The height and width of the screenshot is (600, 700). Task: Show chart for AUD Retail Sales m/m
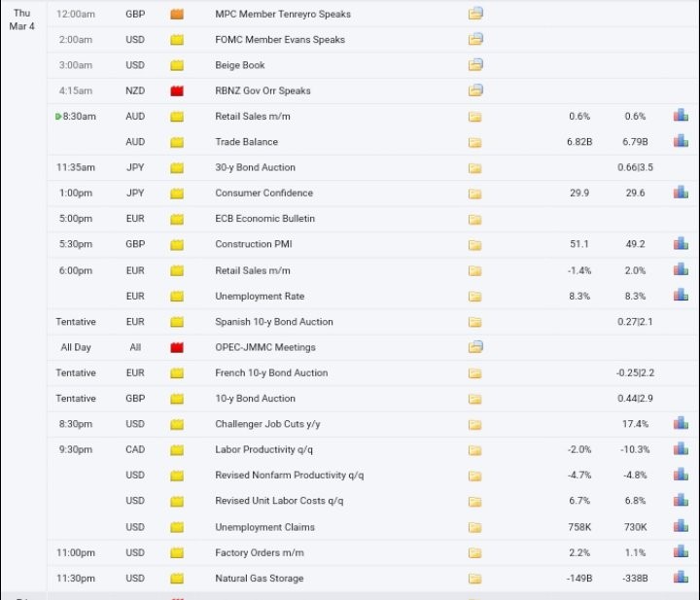click(x=681, y=116)
